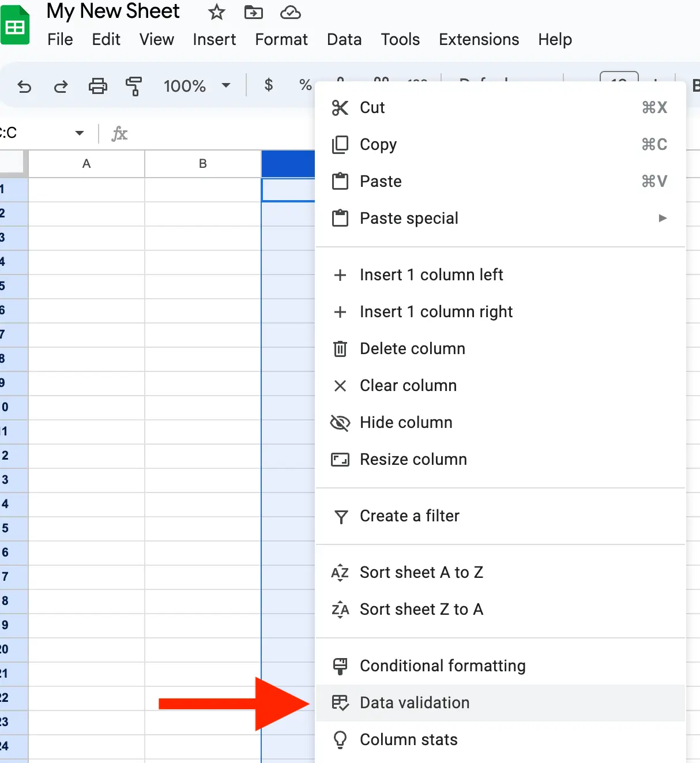Open the name box dropdown
The height and width of the screenshot is (763, 700).
click(80, 133)
